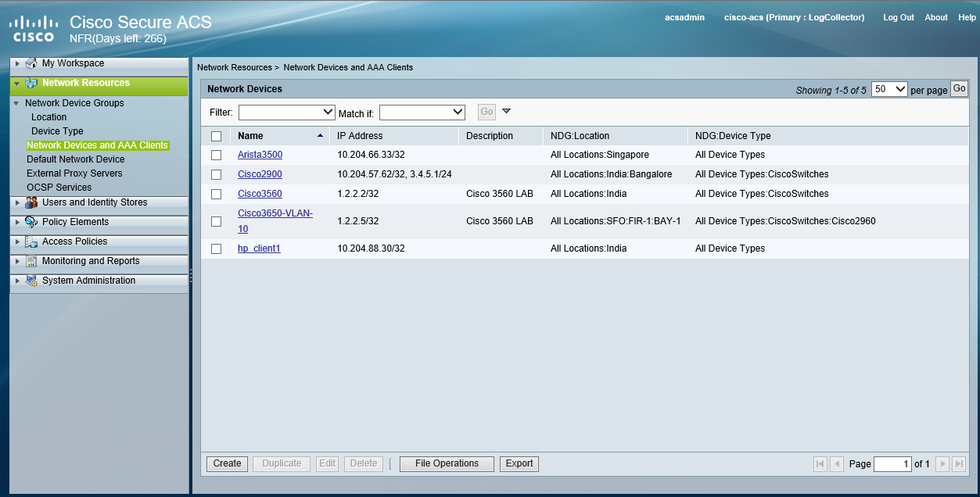Viewport: 980px width, 497px height.
Task: Click the File Operations button
Action: (447, 463)
